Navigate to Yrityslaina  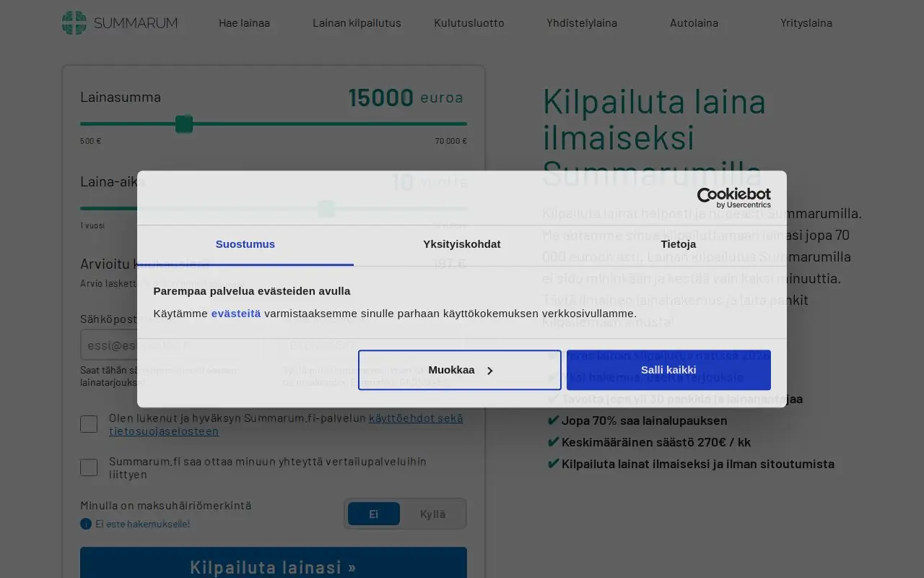pyautogui.click(x=806, y=22)
